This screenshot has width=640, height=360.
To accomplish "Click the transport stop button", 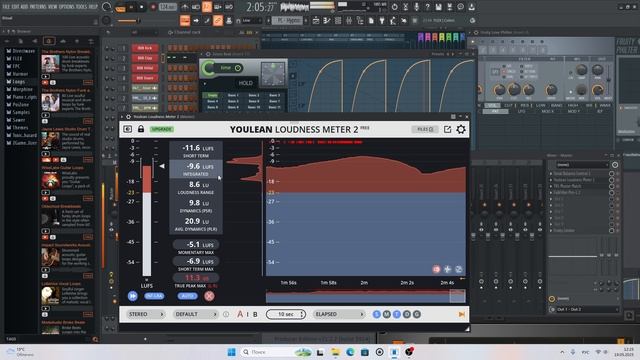I will [x=142, y=7].
